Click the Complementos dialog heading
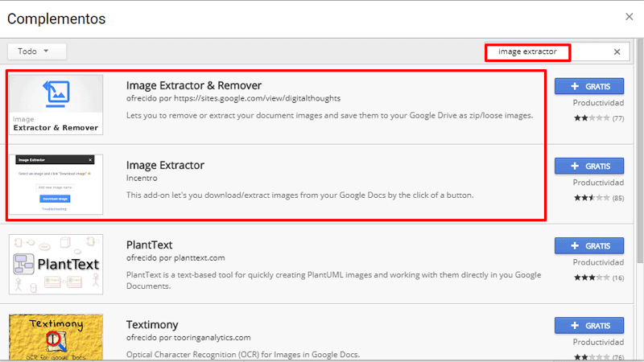The image size is (644, 362). point(56,19)
